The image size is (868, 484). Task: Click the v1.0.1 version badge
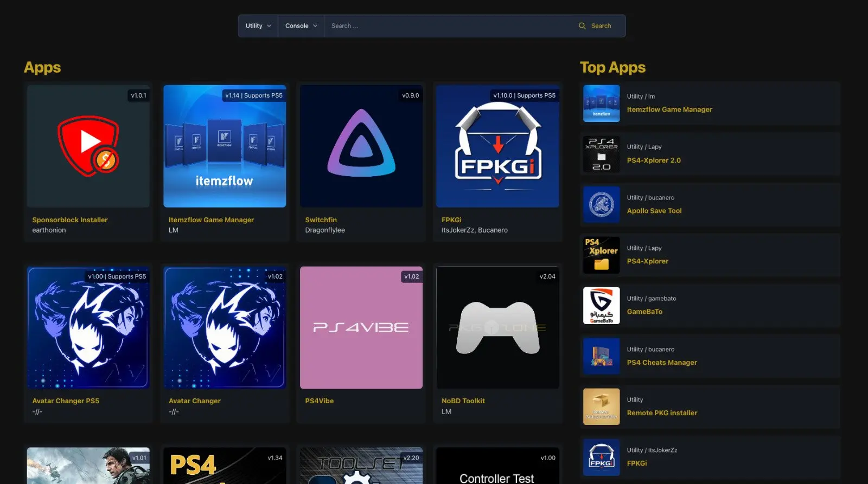pyautogui.click(x=138, y=95)
